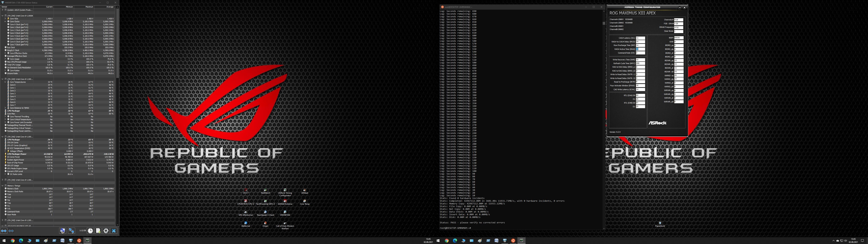Viewport: 868px width, 244px height.
Task: Expand the Core VIDs row
Action: tap(5, 19)
